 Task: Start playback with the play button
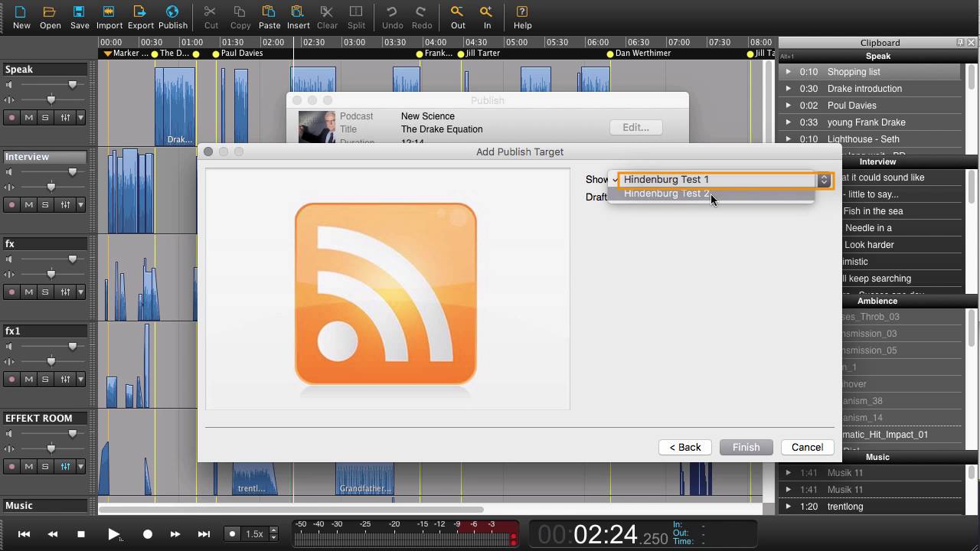coord(114,534)
